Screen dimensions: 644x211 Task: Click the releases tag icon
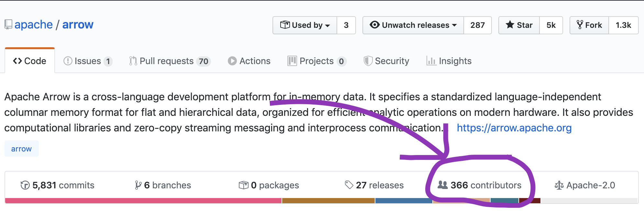click(x=349, y=185)
